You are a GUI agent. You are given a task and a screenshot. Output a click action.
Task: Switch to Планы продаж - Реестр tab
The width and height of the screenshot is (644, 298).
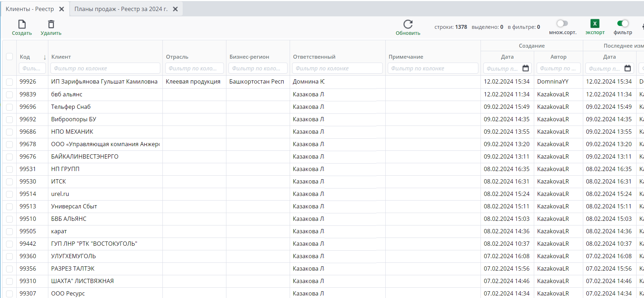click(x=121, y=9)
